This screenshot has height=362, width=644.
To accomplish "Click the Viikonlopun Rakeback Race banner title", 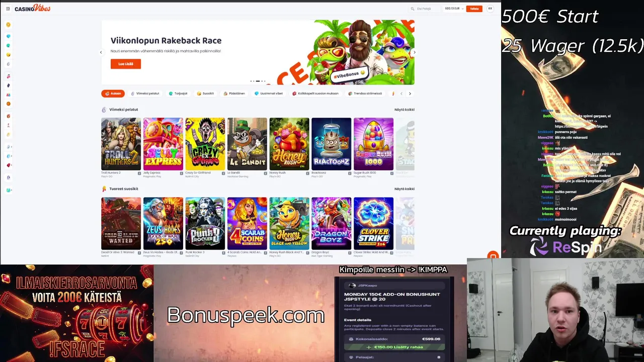I will (x=166, y=41).
